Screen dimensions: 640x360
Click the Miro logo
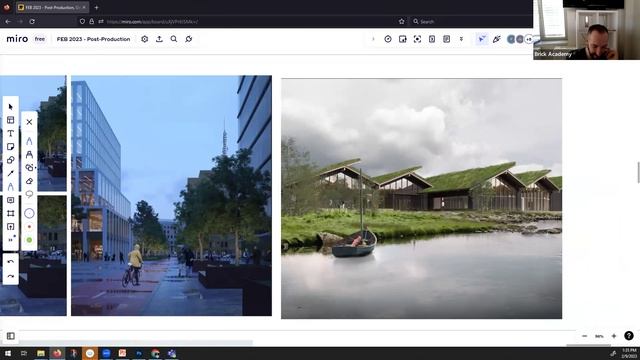click(x=17, y=39)
